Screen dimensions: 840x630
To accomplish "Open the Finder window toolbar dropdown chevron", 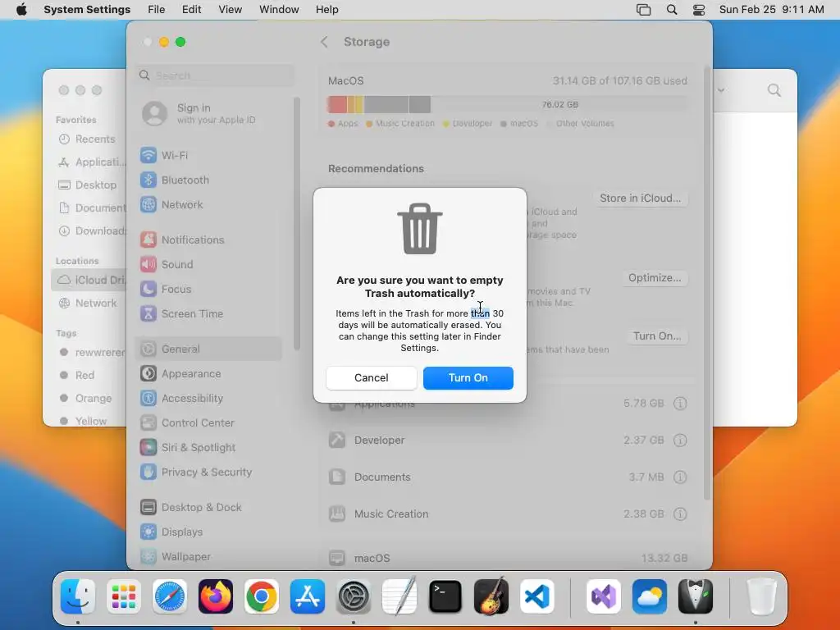I will click(721, 90).
